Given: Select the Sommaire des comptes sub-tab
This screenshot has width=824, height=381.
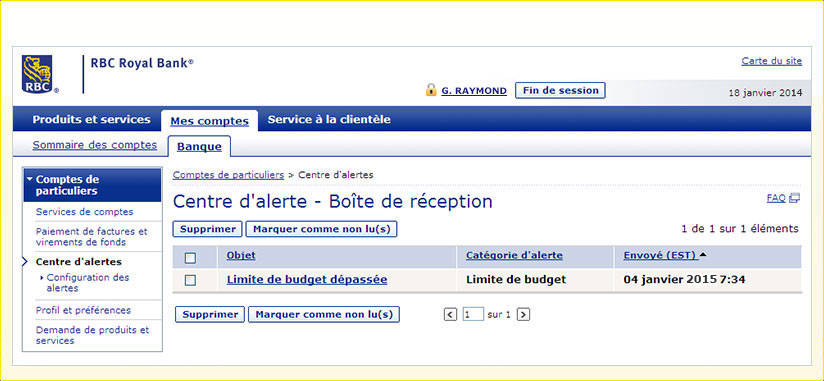Looking at the screenshot, I should click(x=95, y=145).
